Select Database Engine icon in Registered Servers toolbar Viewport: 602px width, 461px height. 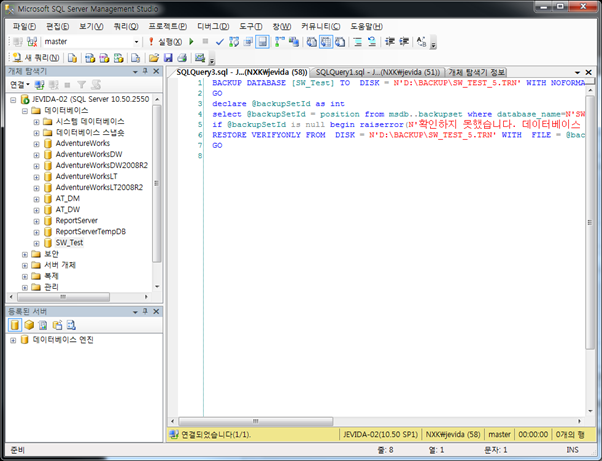(x=15, y=325)
